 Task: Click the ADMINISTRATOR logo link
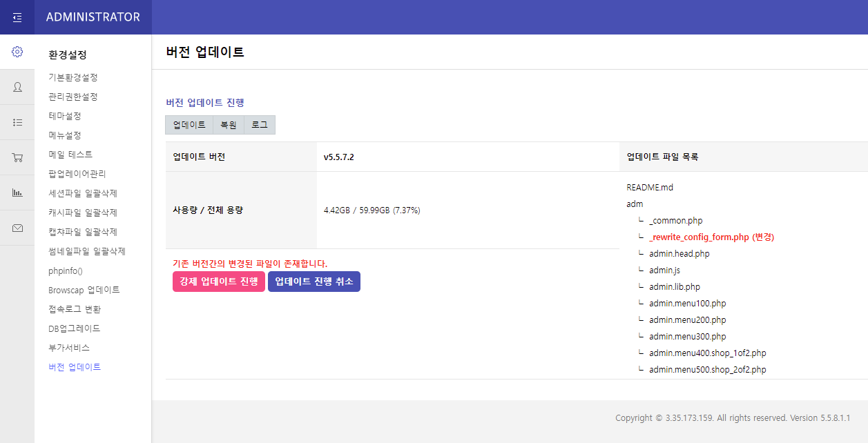[x=93, y=17]
